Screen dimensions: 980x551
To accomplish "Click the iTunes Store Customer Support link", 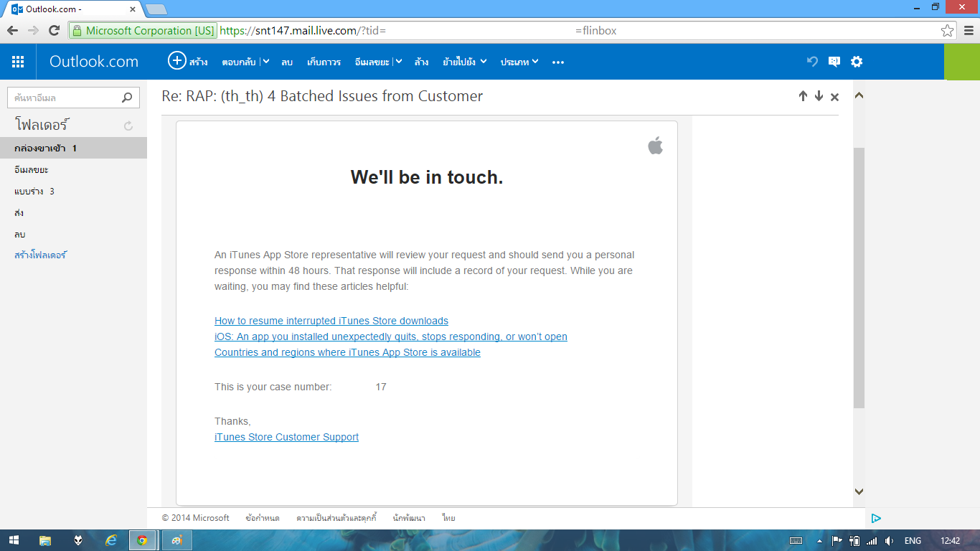I will tap(286, 437).
